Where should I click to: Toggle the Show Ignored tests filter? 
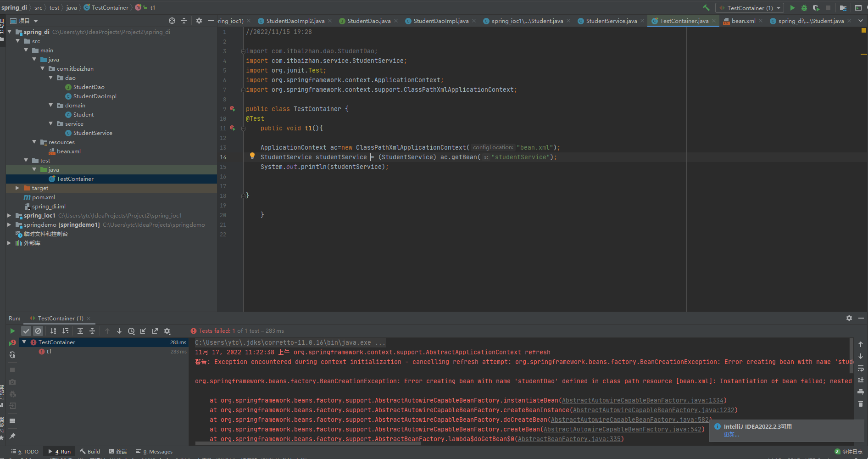tap(38, 331)
